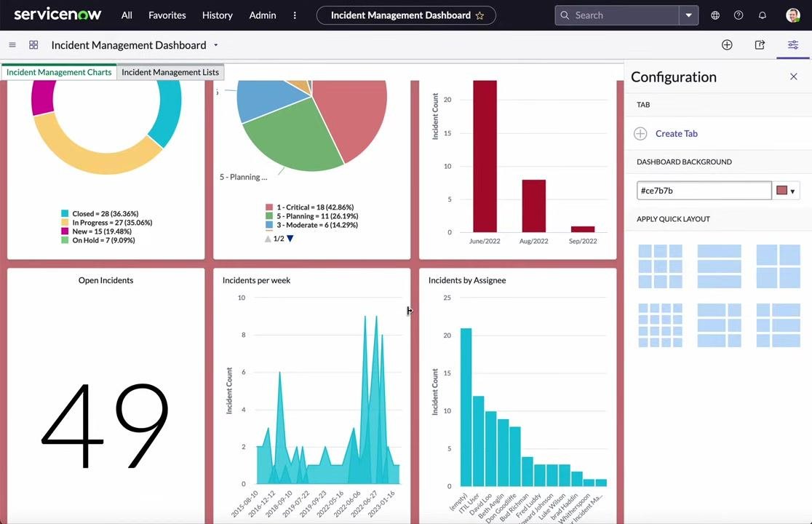Switch to Incident Management Charts tab
Screen dimensions: 812x524
pyautogui.click(x=59, y=73)
